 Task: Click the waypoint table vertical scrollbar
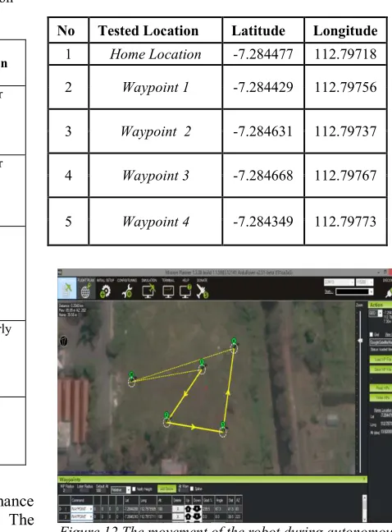click(364, 508)
